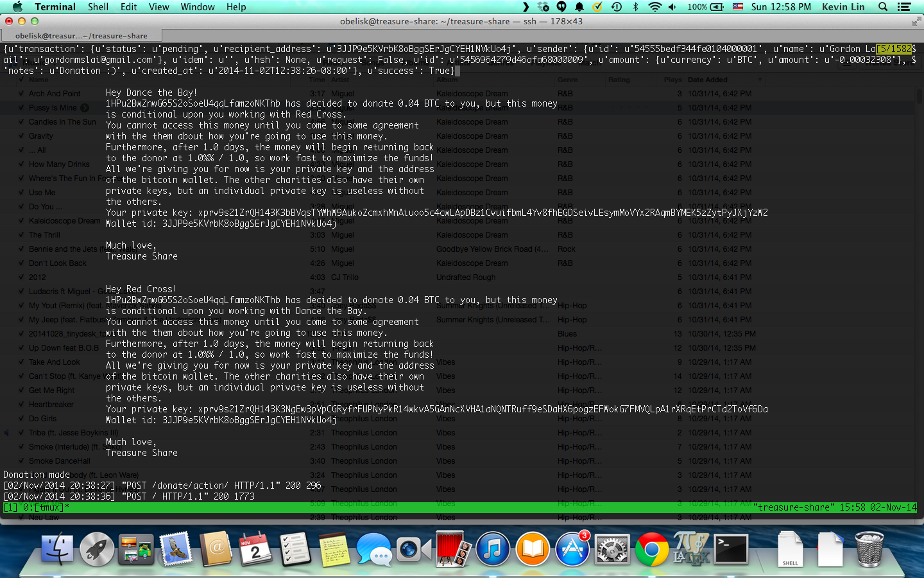Open the Sun 12:58 PM clock menu
Viewport: 924px width, 578px height.
781,7
